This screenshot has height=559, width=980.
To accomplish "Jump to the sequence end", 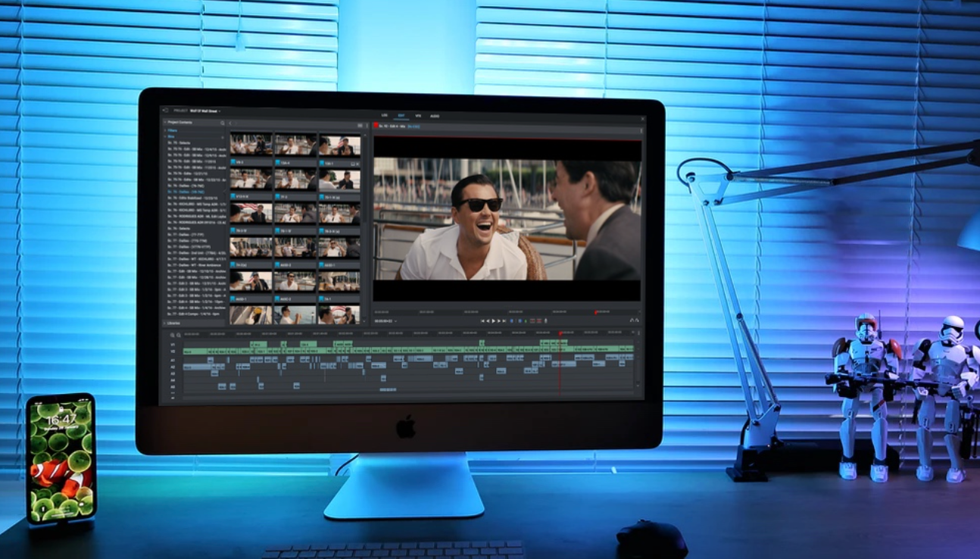I will point(505,320).
